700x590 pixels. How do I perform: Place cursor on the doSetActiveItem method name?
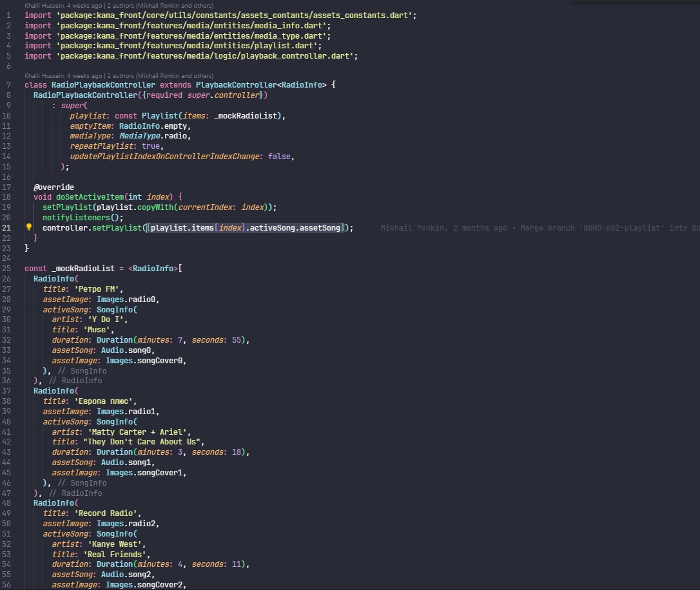[x=90, y=196]
